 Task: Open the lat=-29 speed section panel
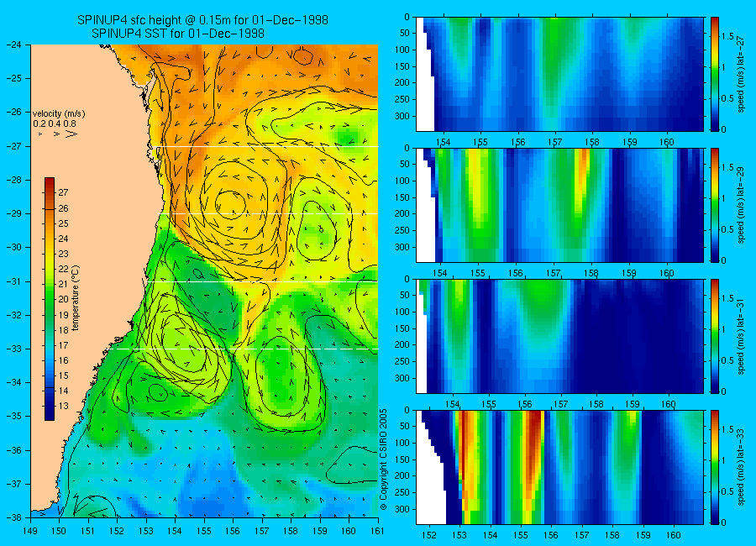559,205
